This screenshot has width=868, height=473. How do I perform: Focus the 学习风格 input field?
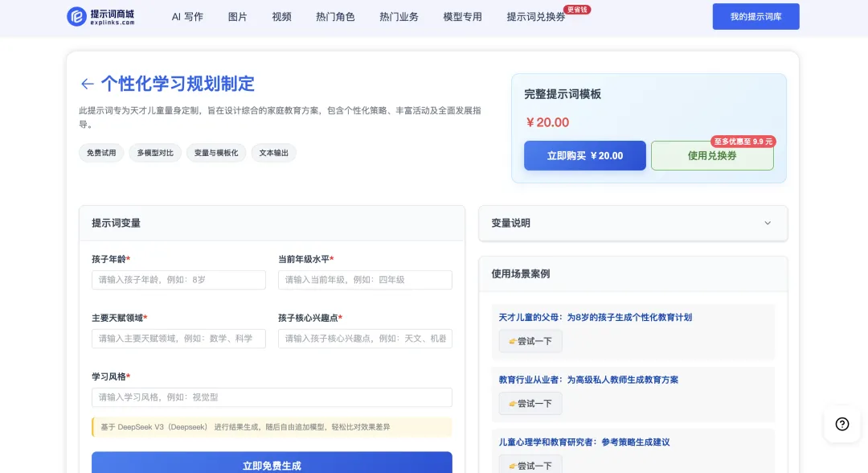(x=272, y=397)
